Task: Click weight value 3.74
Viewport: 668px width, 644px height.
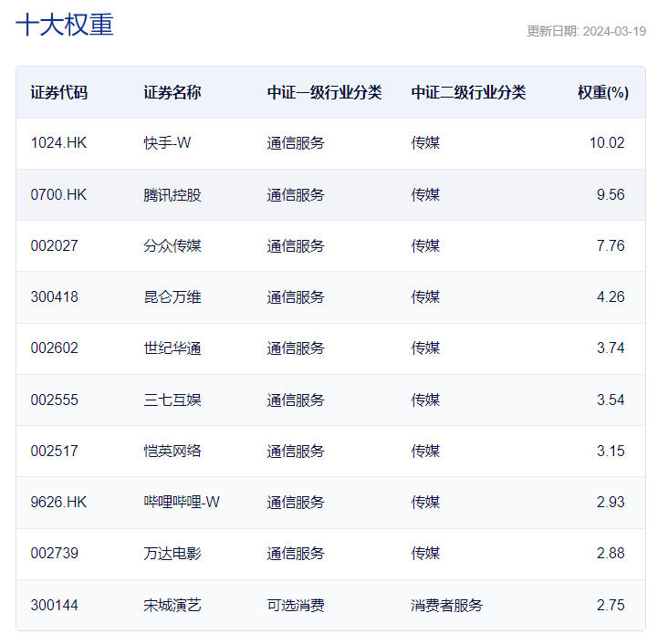Action: tap(611, 348)
